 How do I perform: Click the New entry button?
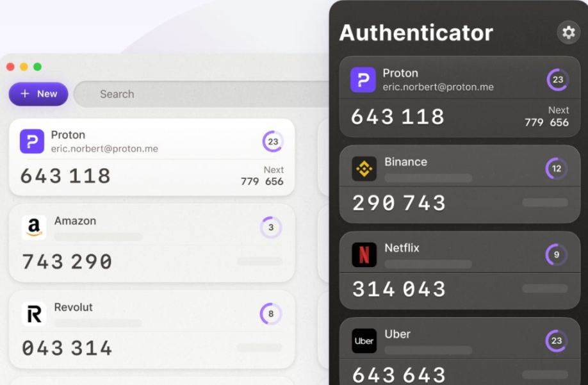pyautogui.click(x=38, y=94)
